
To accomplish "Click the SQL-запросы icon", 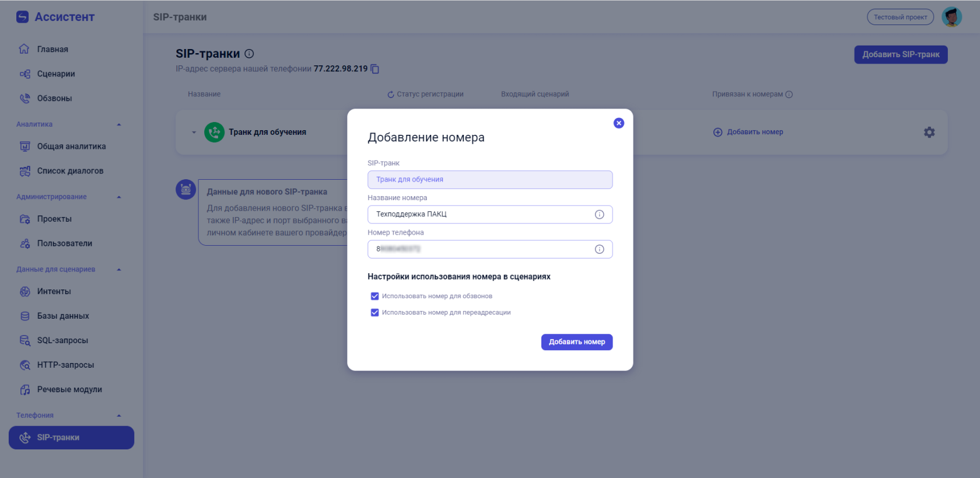I will (x=25, y=340).
